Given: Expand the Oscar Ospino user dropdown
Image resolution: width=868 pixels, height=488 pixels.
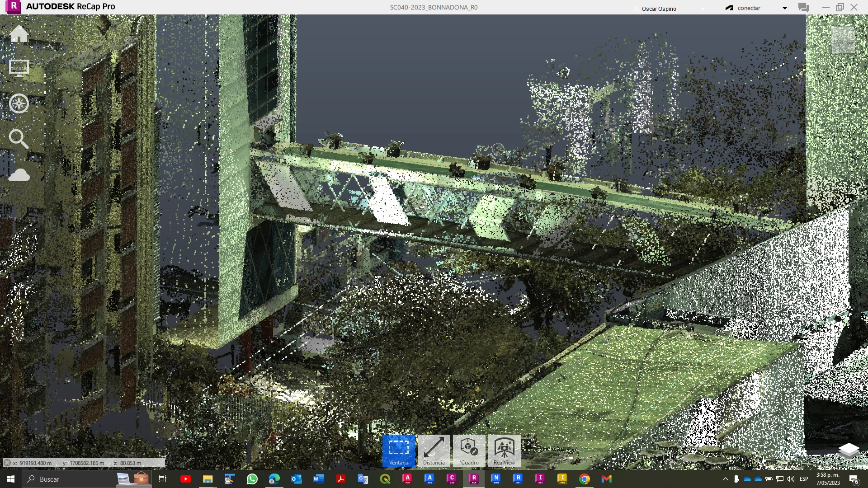Looking at the screenshot, I should point(703,9).
